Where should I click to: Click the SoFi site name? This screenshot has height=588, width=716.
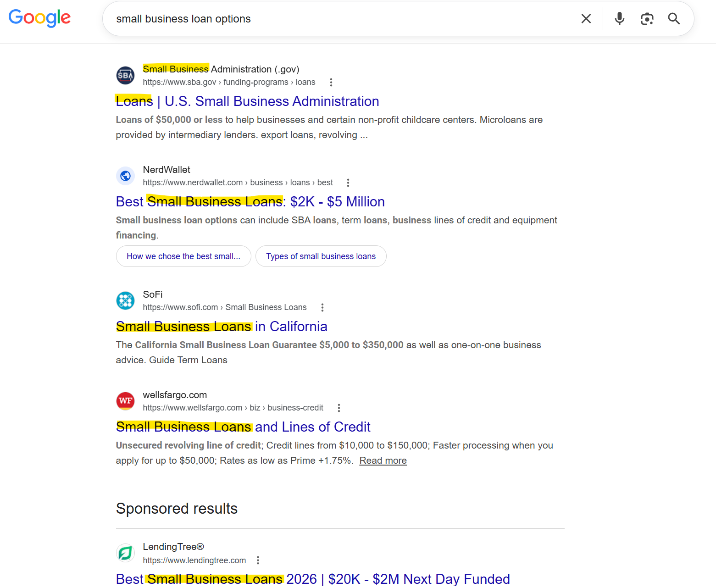pos(153,294)
